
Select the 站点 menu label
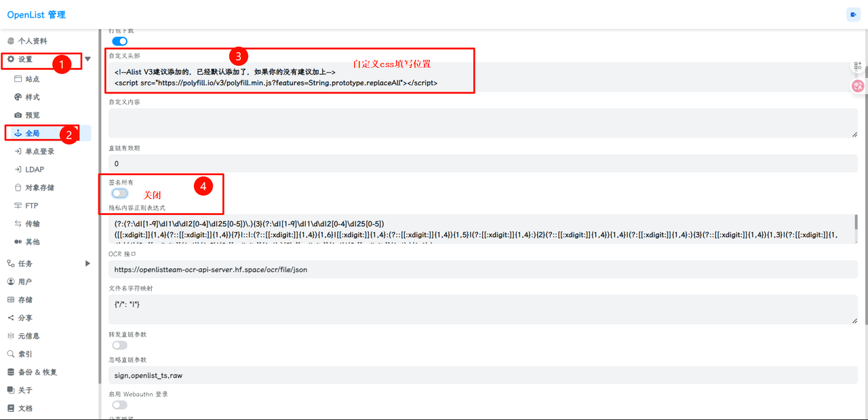tap(33, 79)
